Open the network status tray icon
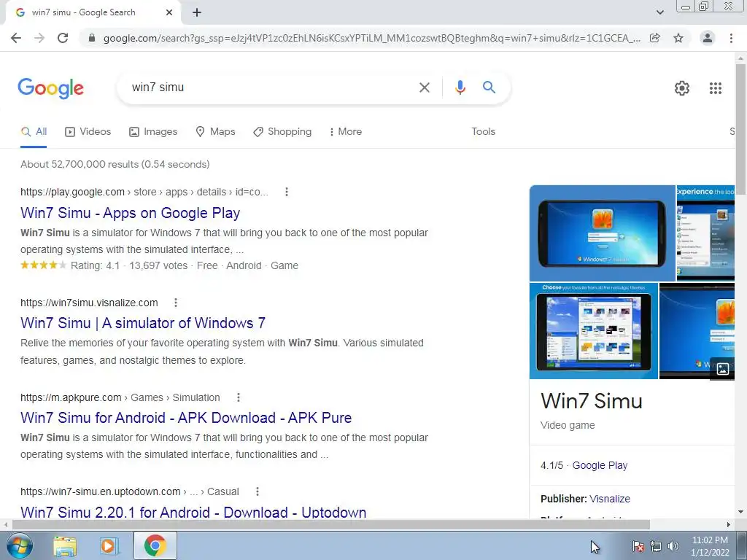This screenshot has height=560, width=747. point(656,546)
